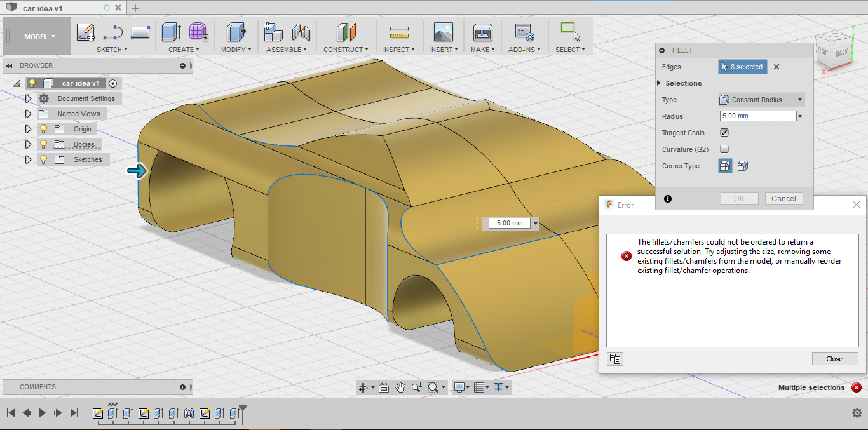Image resolution: width=868 pixels, height=430 pixels.
Task: Open the INSPECT menu
Action: point(398,50)
